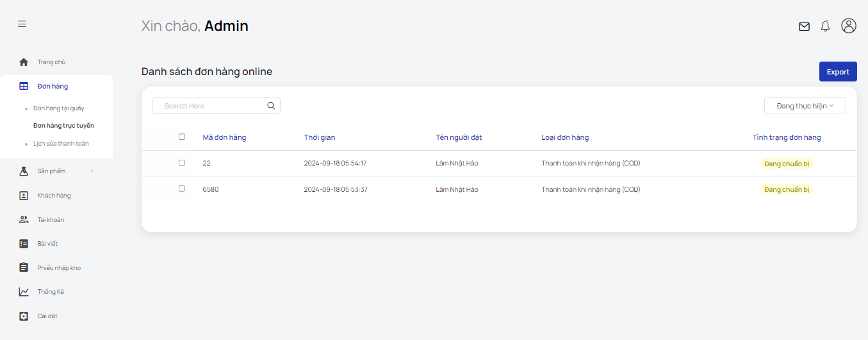Open the Đang thực hiện status dropdown
The width and height of the screenshot is (868, 340).
pos(805,106)
